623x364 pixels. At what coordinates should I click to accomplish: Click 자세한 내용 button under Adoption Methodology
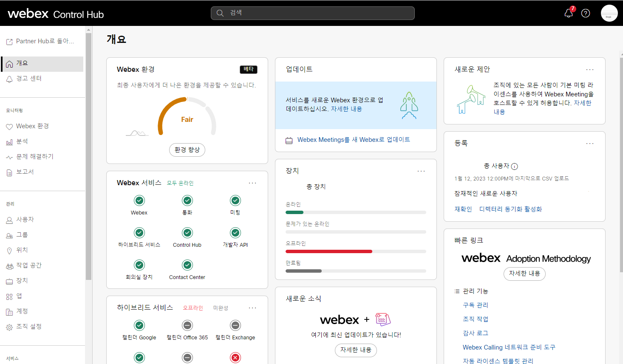point(524,274)
